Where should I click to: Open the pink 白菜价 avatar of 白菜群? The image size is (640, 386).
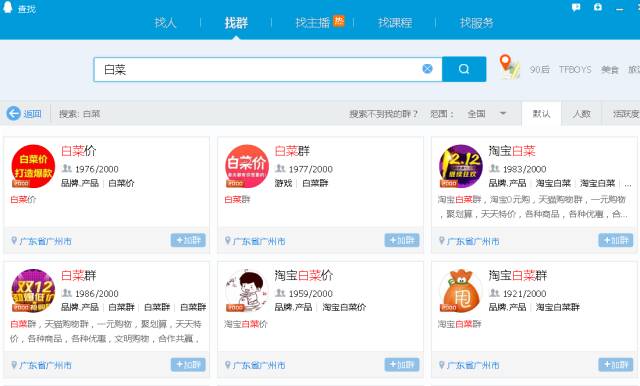(x=247, y=166)
